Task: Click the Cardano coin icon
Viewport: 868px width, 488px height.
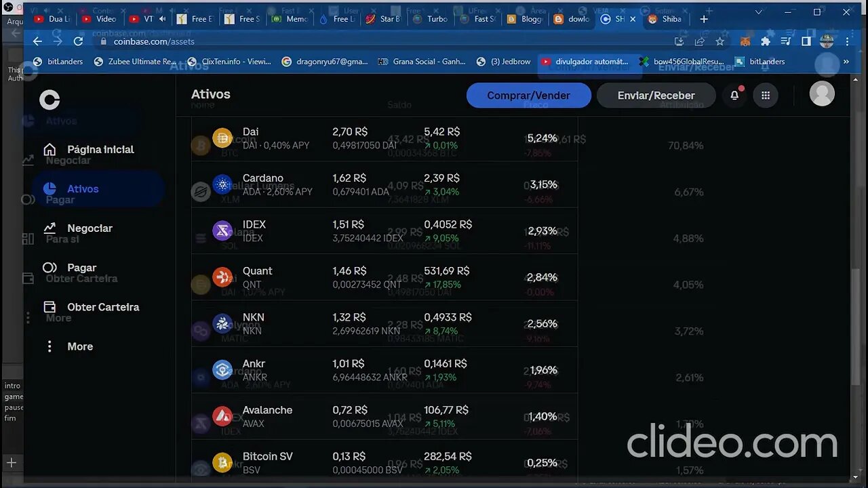Action: coord(222,184)
